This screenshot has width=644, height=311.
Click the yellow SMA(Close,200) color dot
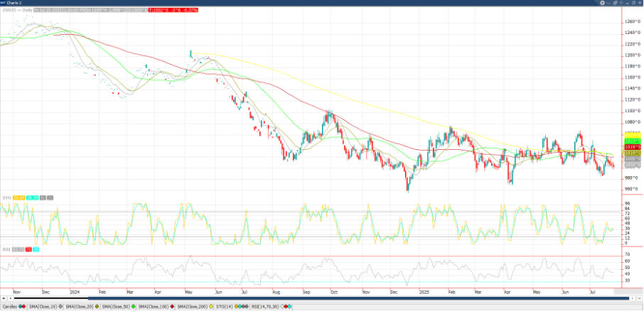210,307
